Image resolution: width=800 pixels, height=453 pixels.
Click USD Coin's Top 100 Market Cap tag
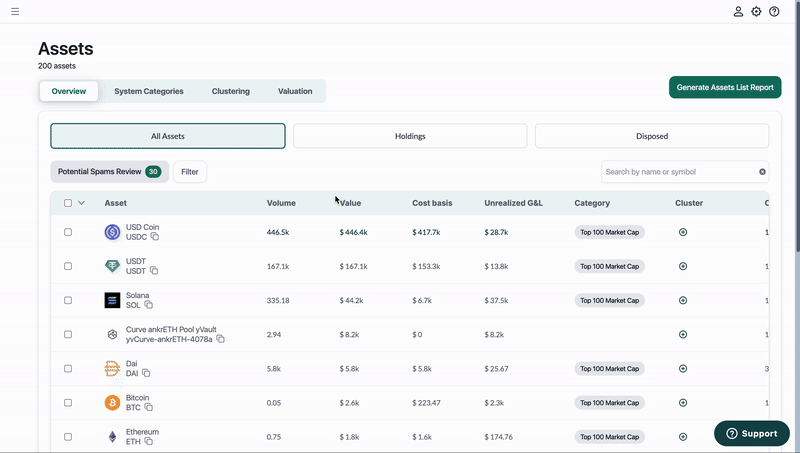click(x=610, y=232)
